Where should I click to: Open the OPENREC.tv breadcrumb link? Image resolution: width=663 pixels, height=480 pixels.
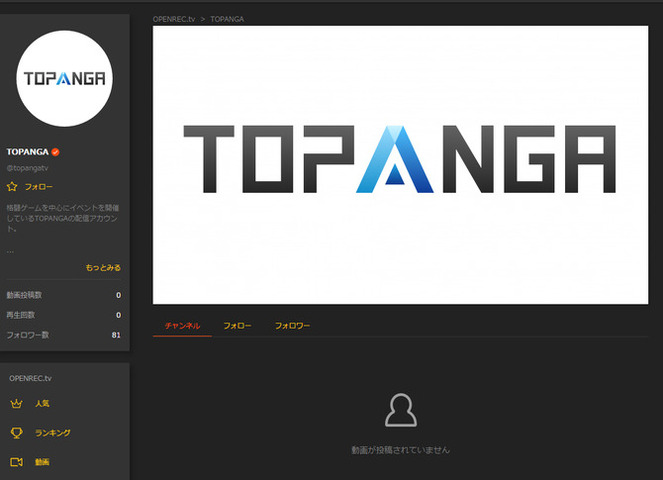[174, 19]
